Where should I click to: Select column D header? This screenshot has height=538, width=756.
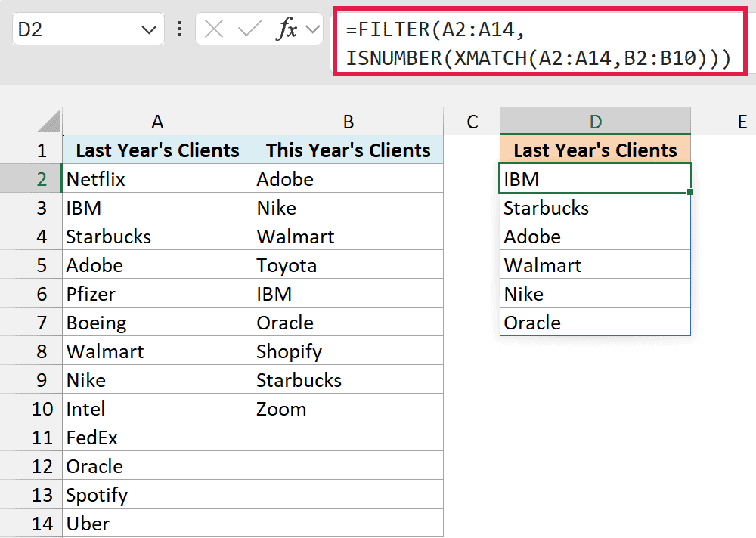596,121
